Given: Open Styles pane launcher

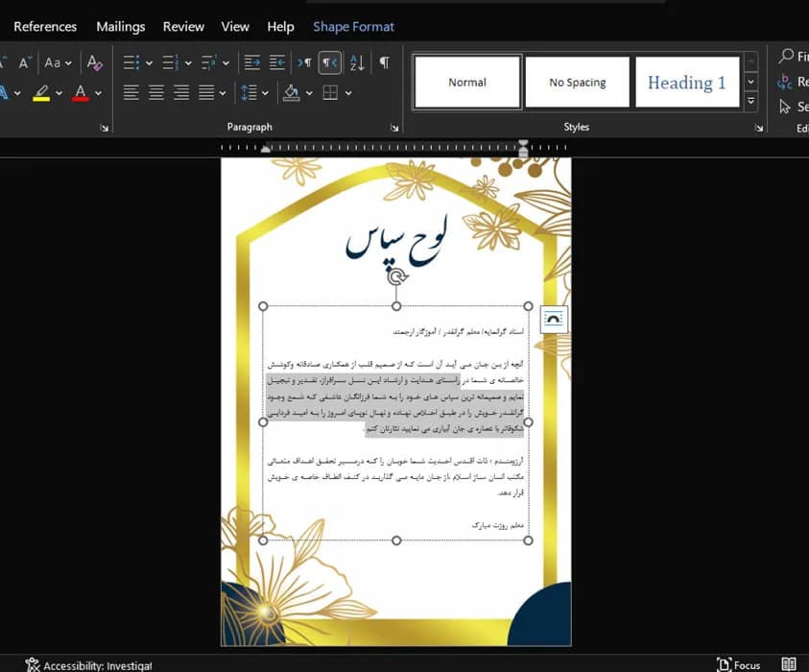Looking at the screenshot, I should [x=759, y=128].
